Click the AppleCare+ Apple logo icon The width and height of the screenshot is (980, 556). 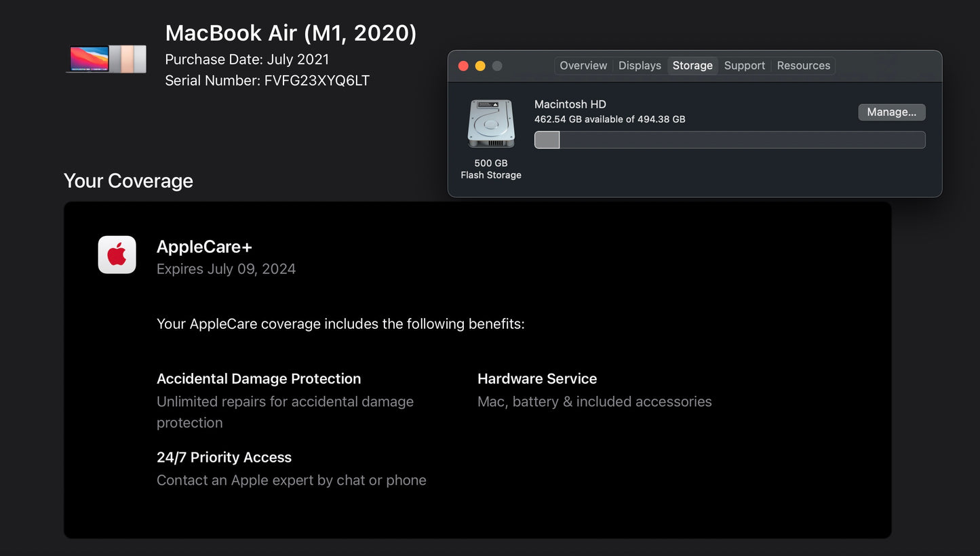point(117,254)
